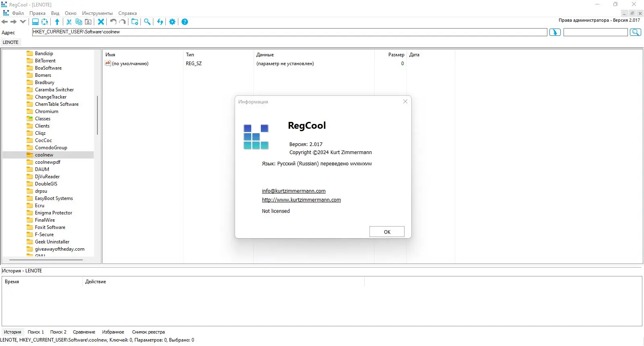Open help with the question mark icon
Viewport: 644px width, 346px height.
tap(185, 22)
